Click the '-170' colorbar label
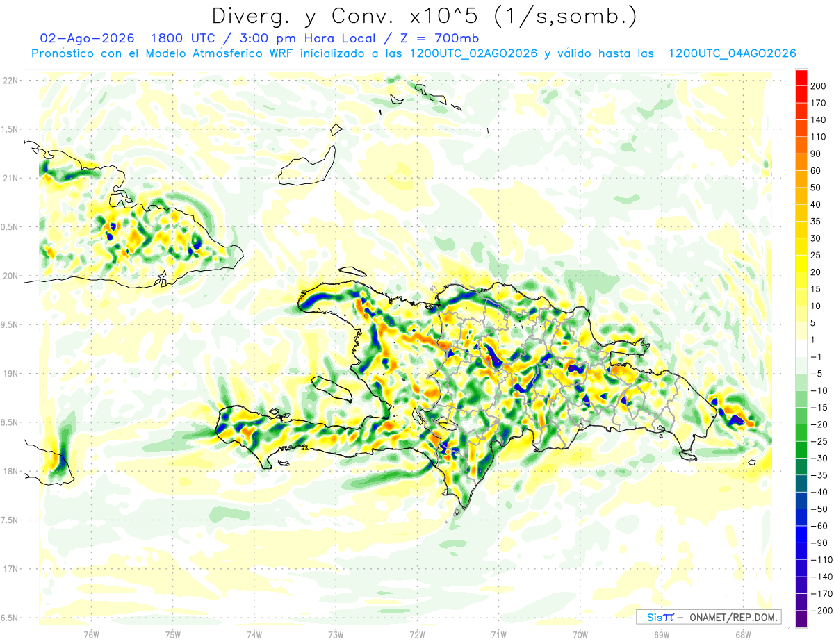Screen dimensions: 834x644 [821, 593]
